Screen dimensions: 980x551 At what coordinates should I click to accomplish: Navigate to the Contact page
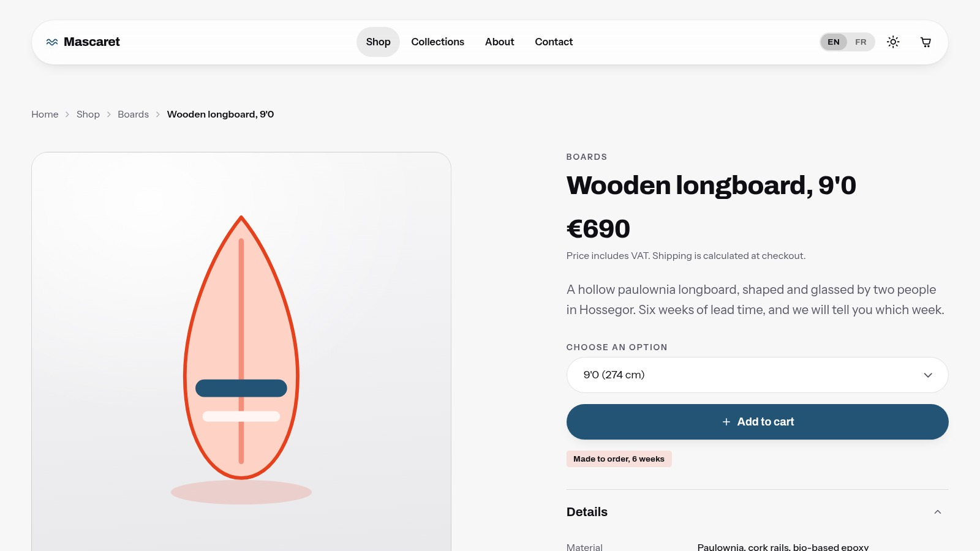pyautogui.click(x=554, y=42)
